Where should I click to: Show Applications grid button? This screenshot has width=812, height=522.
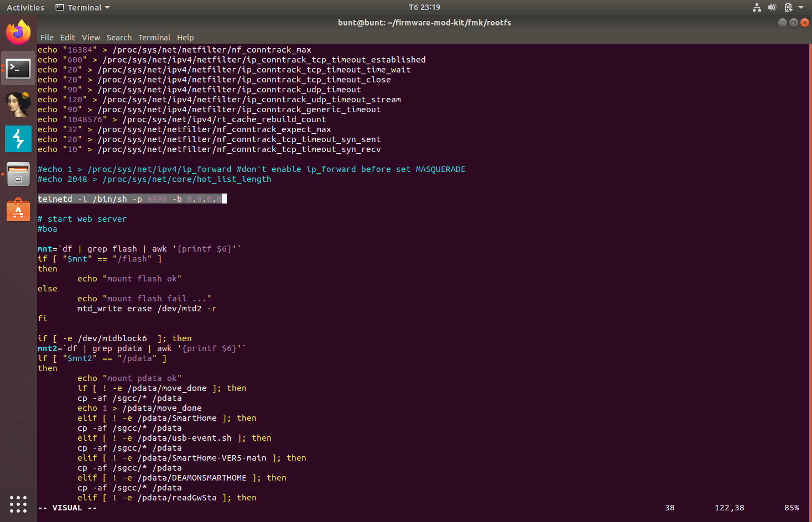click(x=18, y=504)
